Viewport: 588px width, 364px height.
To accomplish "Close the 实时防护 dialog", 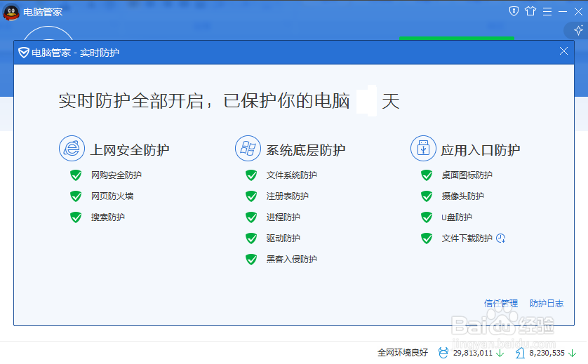I will [x=563, y=51].
